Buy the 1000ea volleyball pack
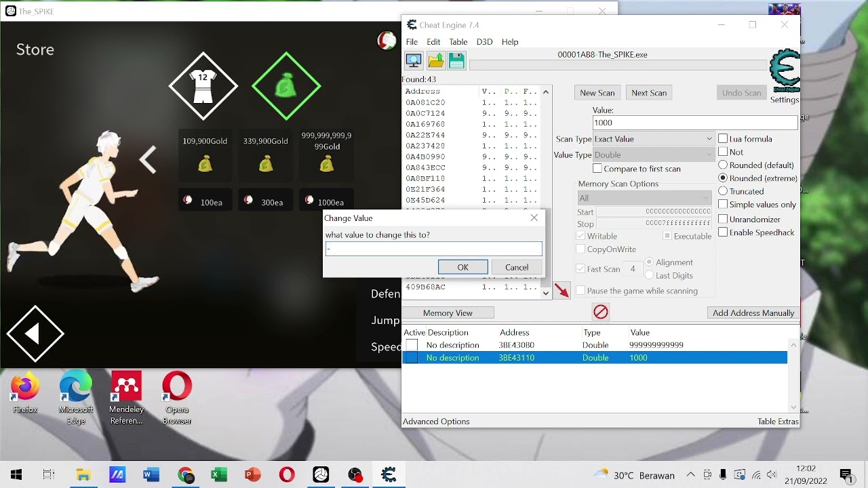The height and width of the screenshot is (488, 868). click(x=327, y=201)
